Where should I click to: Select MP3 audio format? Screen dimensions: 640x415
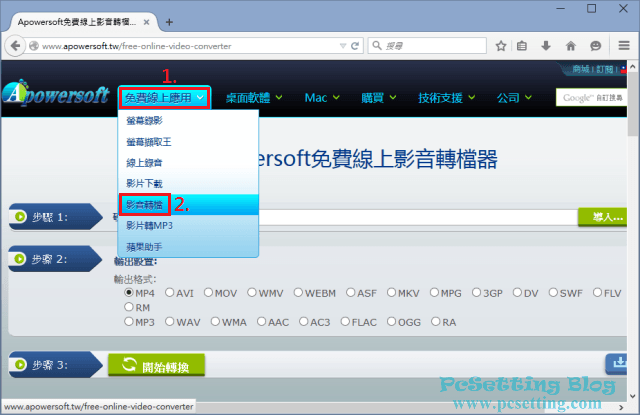129,322
